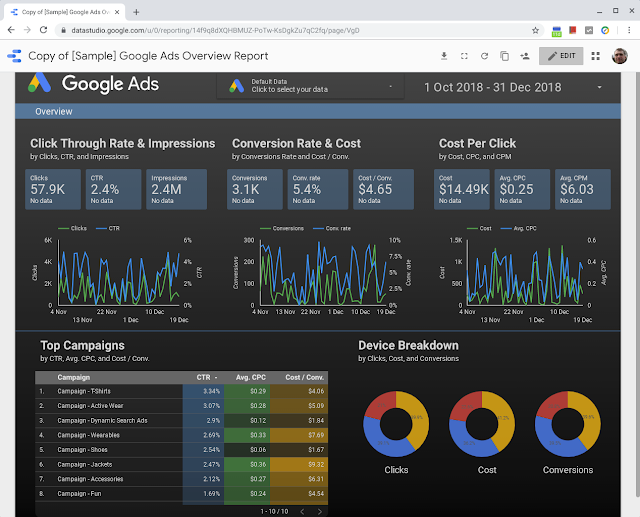
Task: Click the Cost donut chart
Action: [x=482, y=424]
